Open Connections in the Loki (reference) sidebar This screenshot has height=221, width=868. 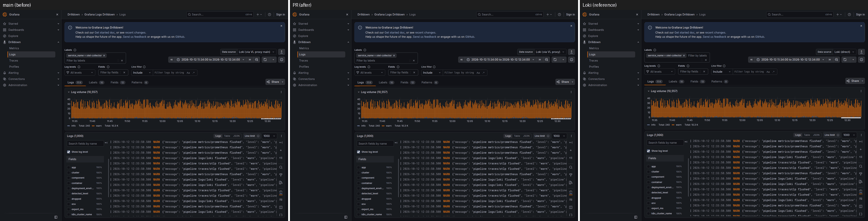(596, 79)
